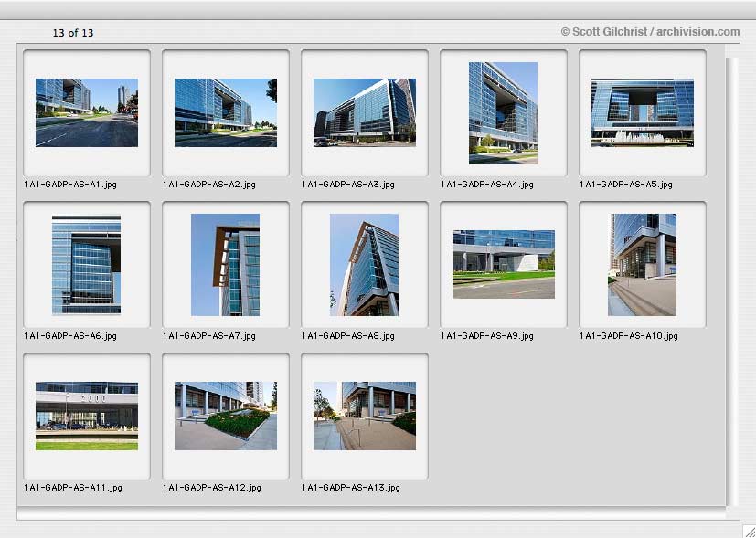This screenshot has height=538, width=756.
Task: Click the filename 1A1-GADP-AS-A12.jpg
Action: pos(212,488)
